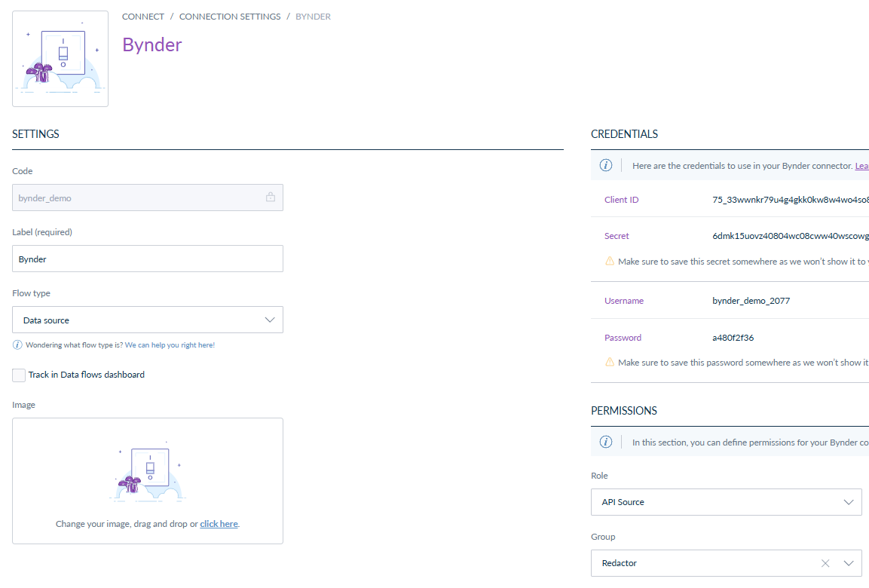Click the warning triangle under the Secret value

[x=609, y=259]
